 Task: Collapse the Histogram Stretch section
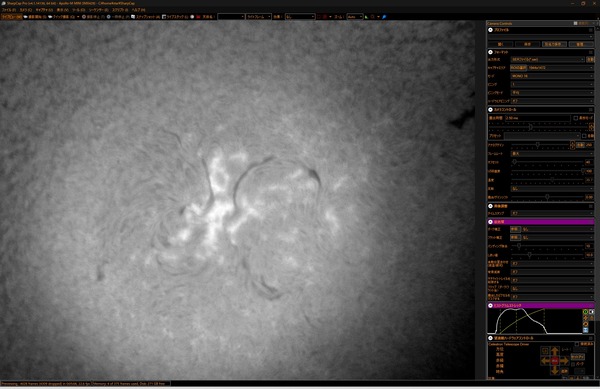491,305
